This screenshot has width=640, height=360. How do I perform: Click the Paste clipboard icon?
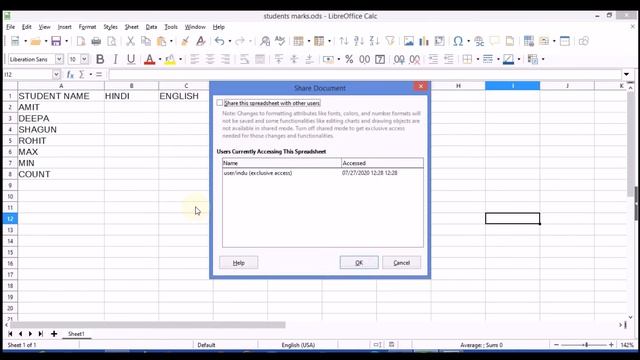click(162, 41)
